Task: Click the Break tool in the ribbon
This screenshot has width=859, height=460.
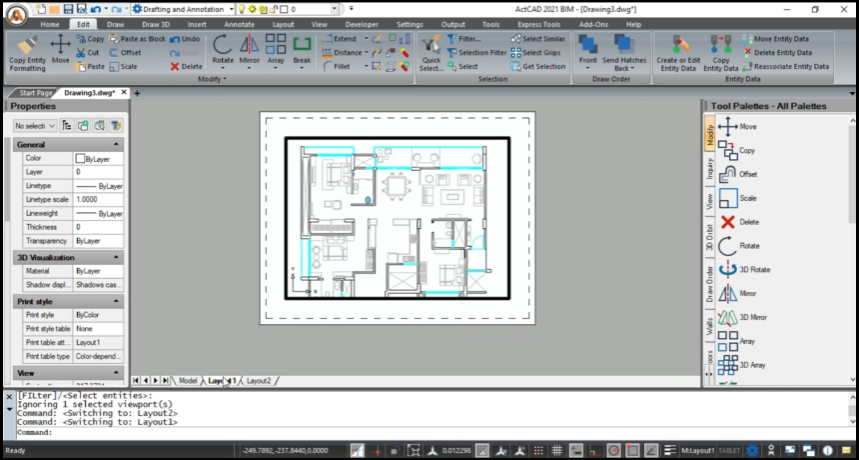Action: (301, 48)
